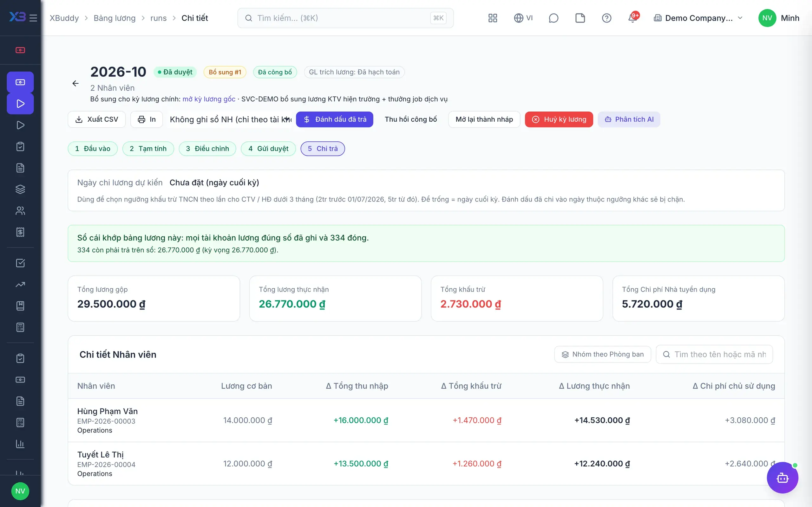The image size is (812, 507).
Task: Toggle Nhóm theo Phòng ban grouping
Action: (x=603, y=355)
